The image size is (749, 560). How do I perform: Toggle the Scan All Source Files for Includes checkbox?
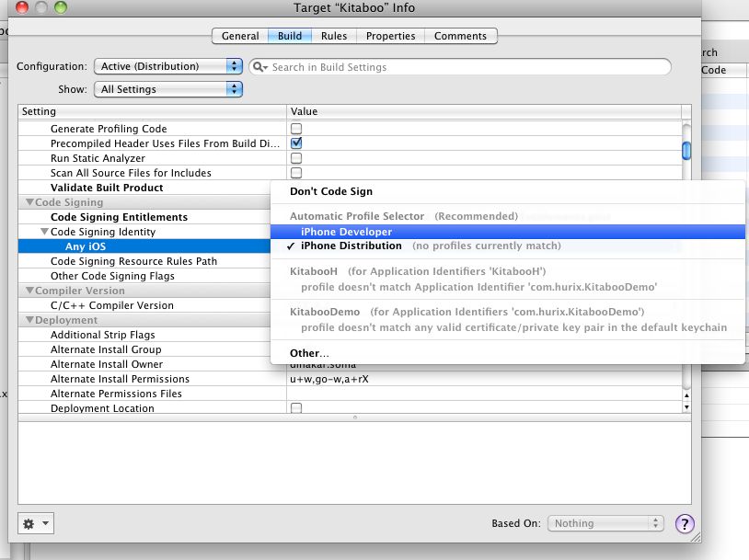(296, 172)
